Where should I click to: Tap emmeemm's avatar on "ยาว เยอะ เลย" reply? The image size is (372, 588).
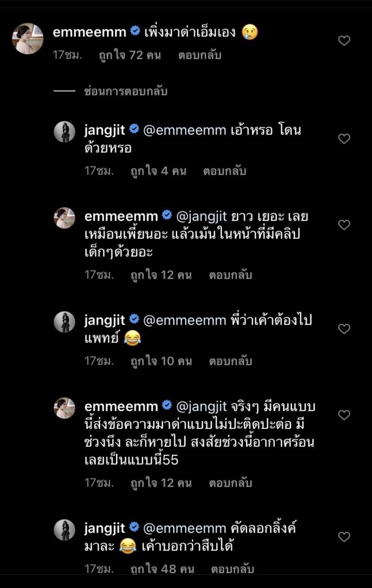tap(64, 218)
